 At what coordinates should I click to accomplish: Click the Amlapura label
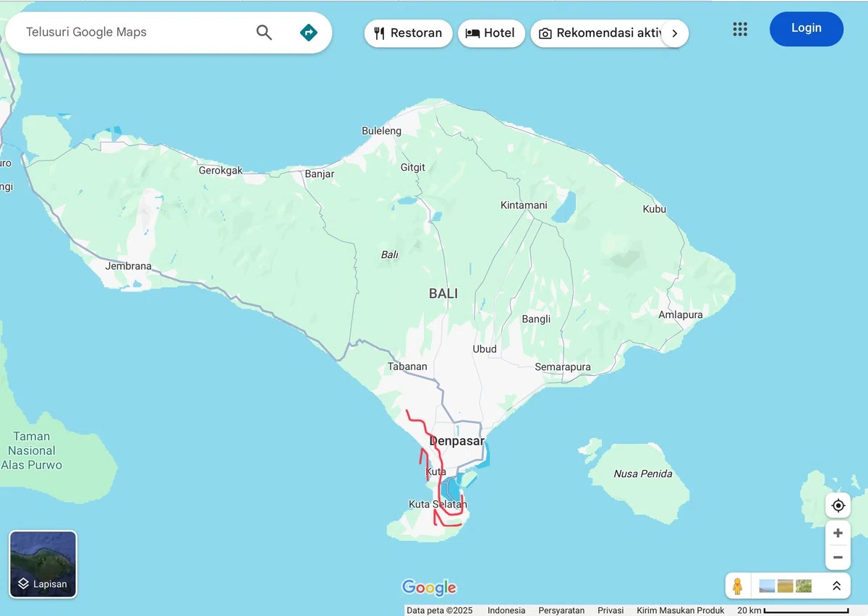[680, 315]
